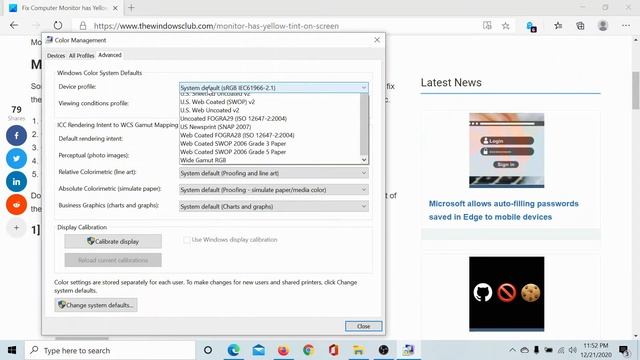Image resolution: width=640 pixels, height=360 pixels.
Task: Open File Explorer from taskbar
Action: (x=358, y=350)
